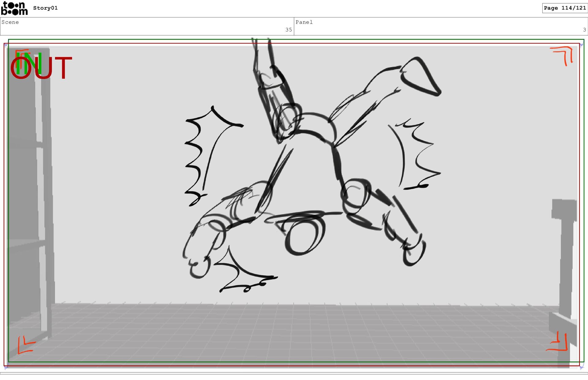The height and width of the screenshot is (380, 588).
Task: Click the Story01 project title
Action: point(45,8)
